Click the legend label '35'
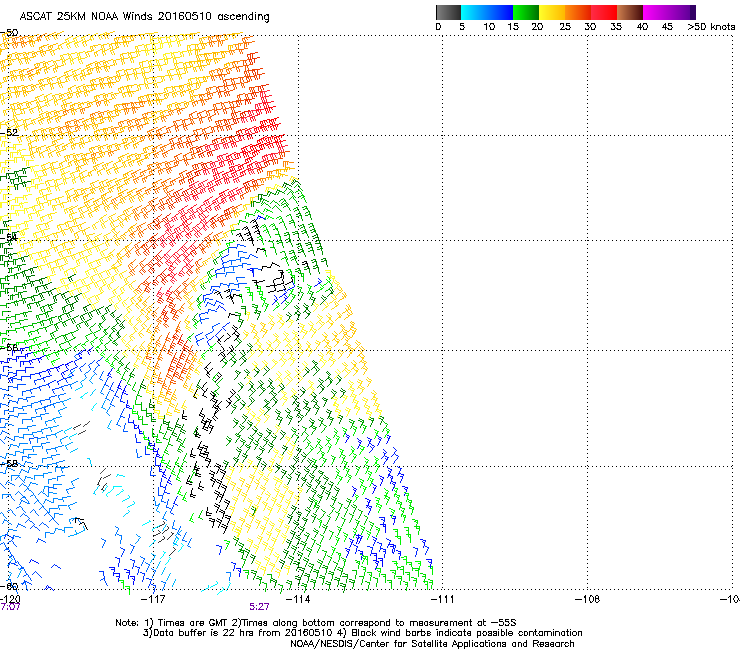Image resolution: width=740 pixels, height=650 pixels. pyautogui.click(x=616, y=27)
